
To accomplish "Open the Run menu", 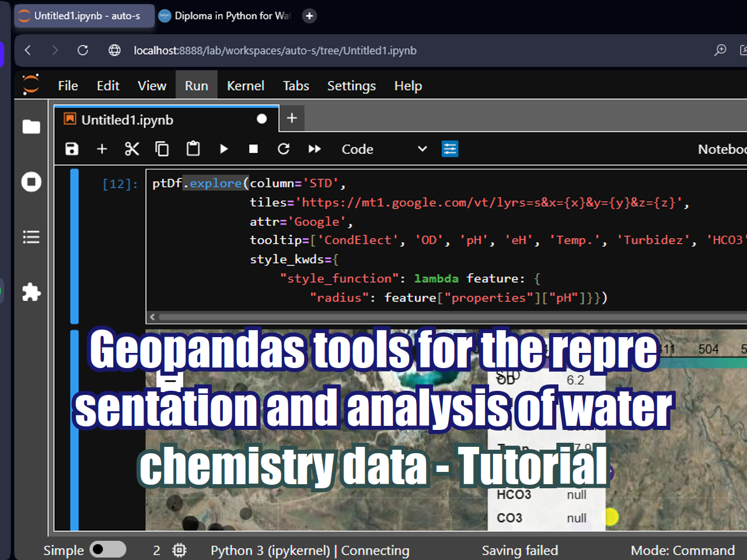I will [197, 86].
